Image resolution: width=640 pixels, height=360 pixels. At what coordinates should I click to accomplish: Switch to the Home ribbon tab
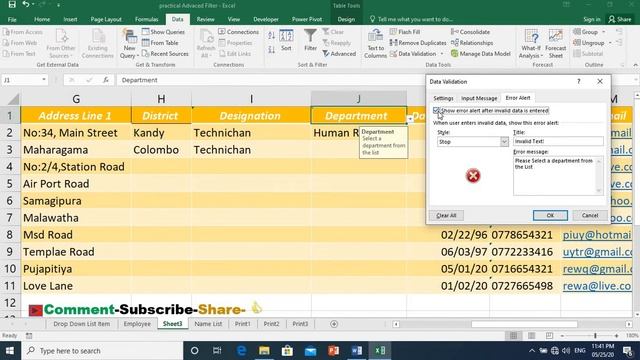[42, 19]
